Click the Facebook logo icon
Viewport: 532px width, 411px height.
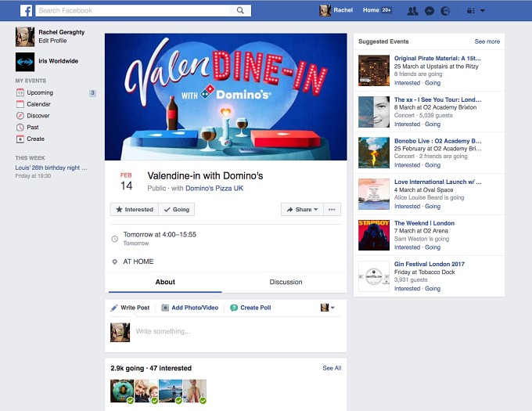point(26,10)
